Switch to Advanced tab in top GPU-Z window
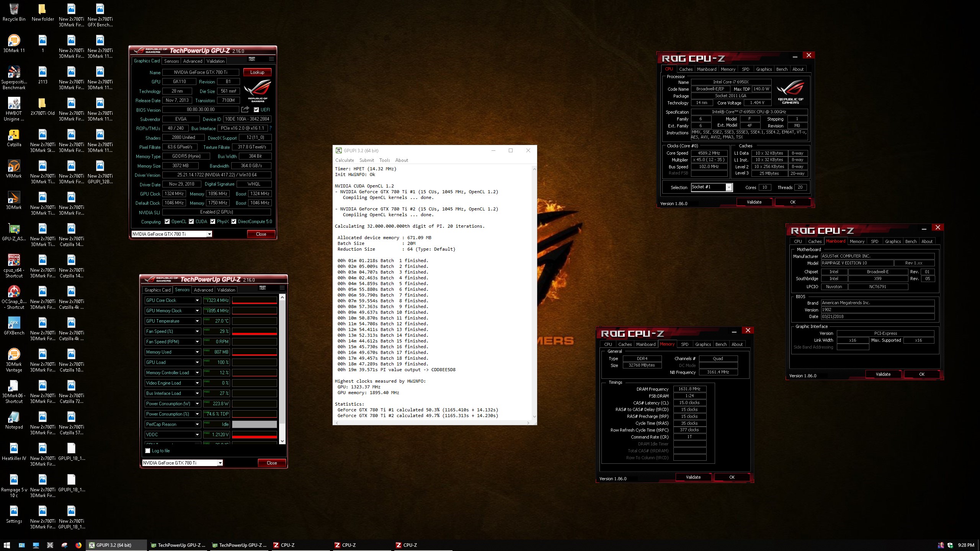Screen dimensions: 980x551 click(193, 61)
